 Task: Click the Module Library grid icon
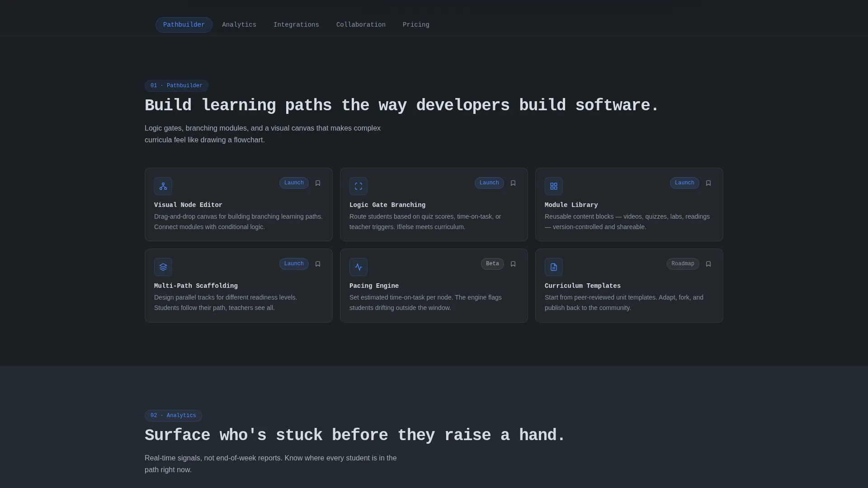click(x=554, y=186)
